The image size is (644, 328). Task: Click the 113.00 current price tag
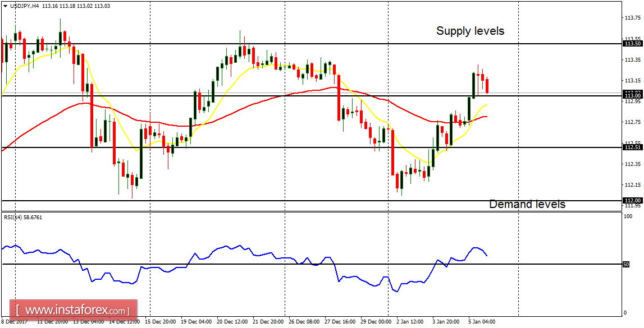(x=633, y=95)
